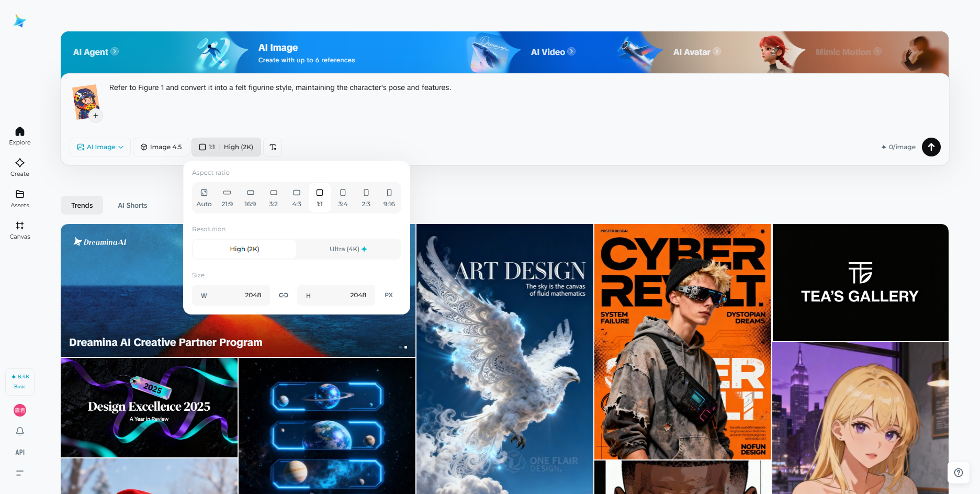Select the Auto aspect ratio
Screen dimensions: 980x494
click(x=204, y=198)
